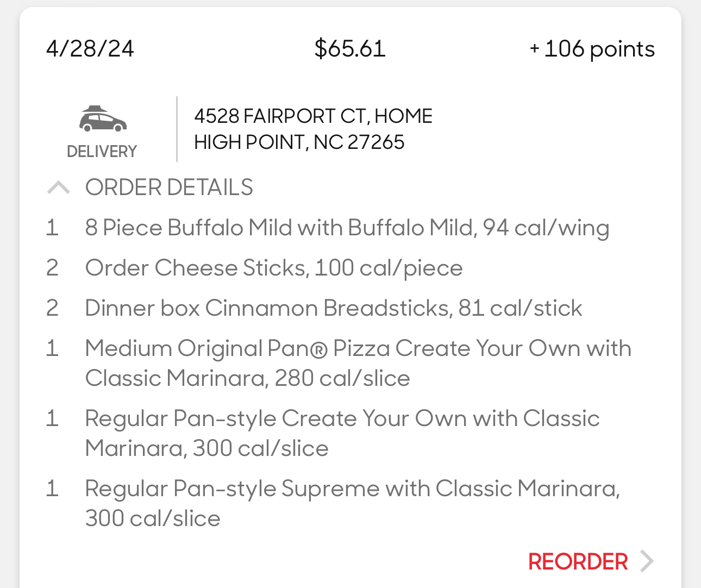Click Regular Pan-style Create Your Own item
701x588 pixels.
coord(342,433)
